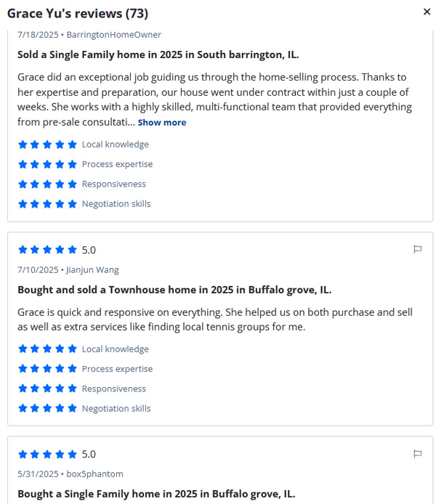
Task: Click Local knowledge stars in Jianjun Wang review
Action: click(x=47, y=349)
